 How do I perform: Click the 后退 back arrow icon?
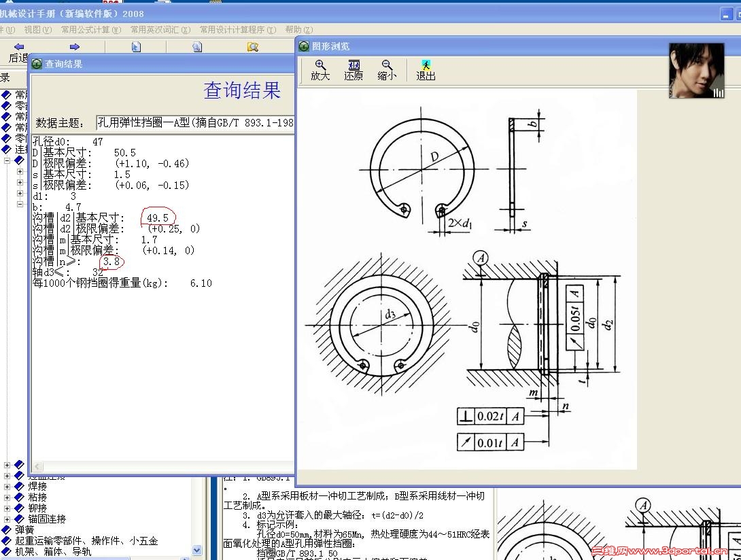pyautogui.click(x=19, y=46)
